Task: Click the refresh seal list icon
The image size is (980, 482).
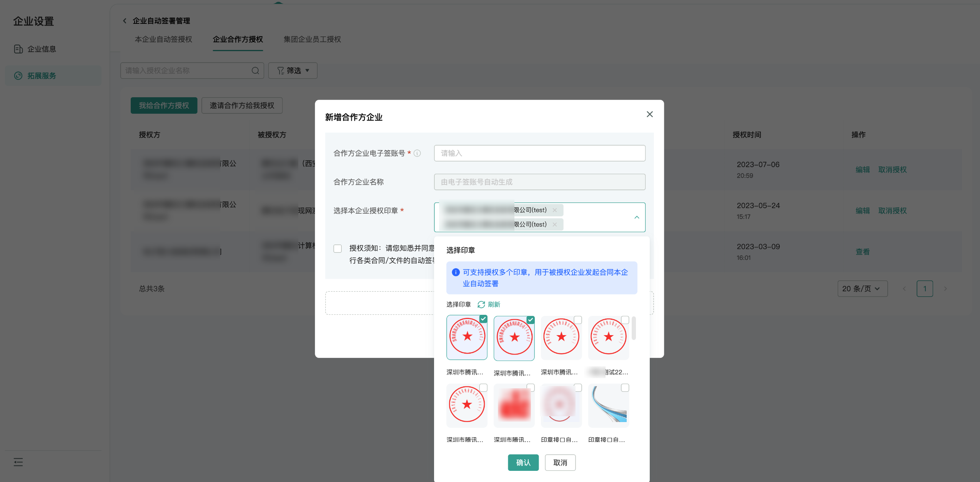Action: click(x=481, y=304)
